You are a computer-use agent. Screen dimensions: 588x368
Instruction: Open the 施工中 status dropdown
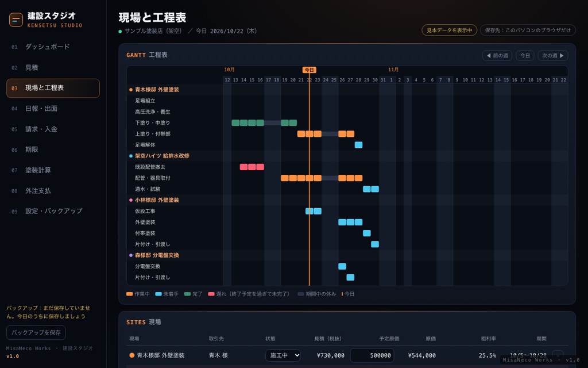(283, 355)
